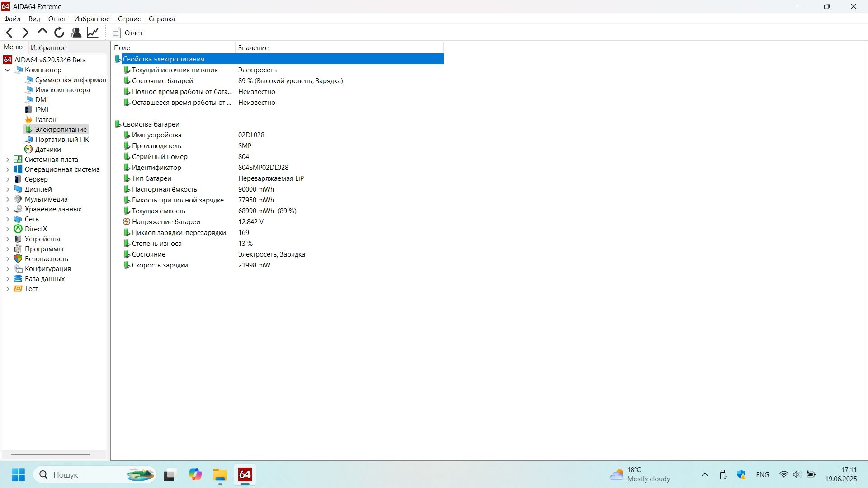
Task: Switch to the Меню tab
Action: 13,47
